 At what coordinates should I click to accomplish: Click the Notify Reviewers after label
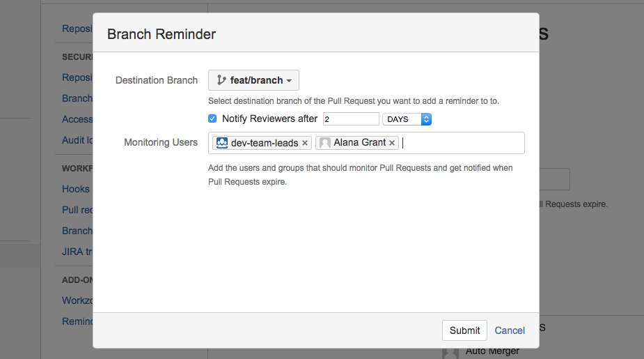click(x=269, y=119)
